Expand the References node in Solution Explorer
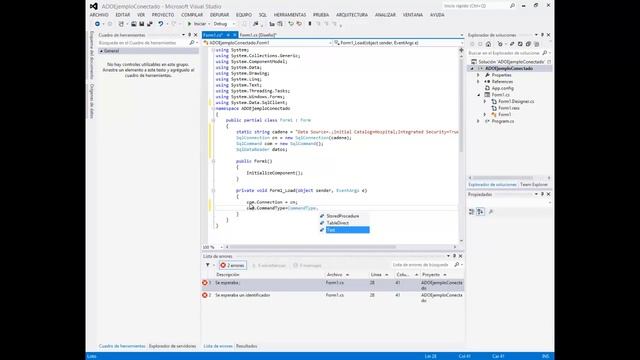640x360 pixels. coord(478,82)
